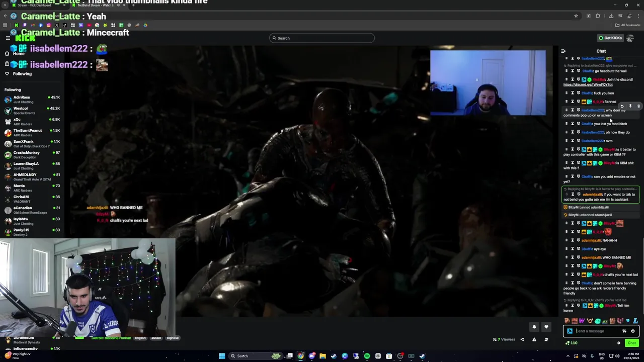
Task: Select the blue heart emote
Action: [628, 321]
